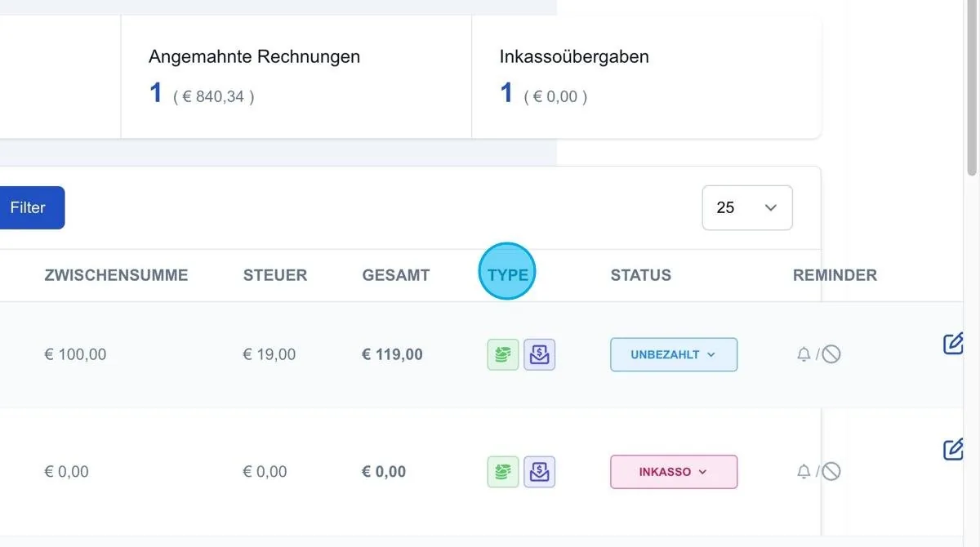
Task: Open the UNBEZAHLT status dropdown
Action: [x=674, y=354]
